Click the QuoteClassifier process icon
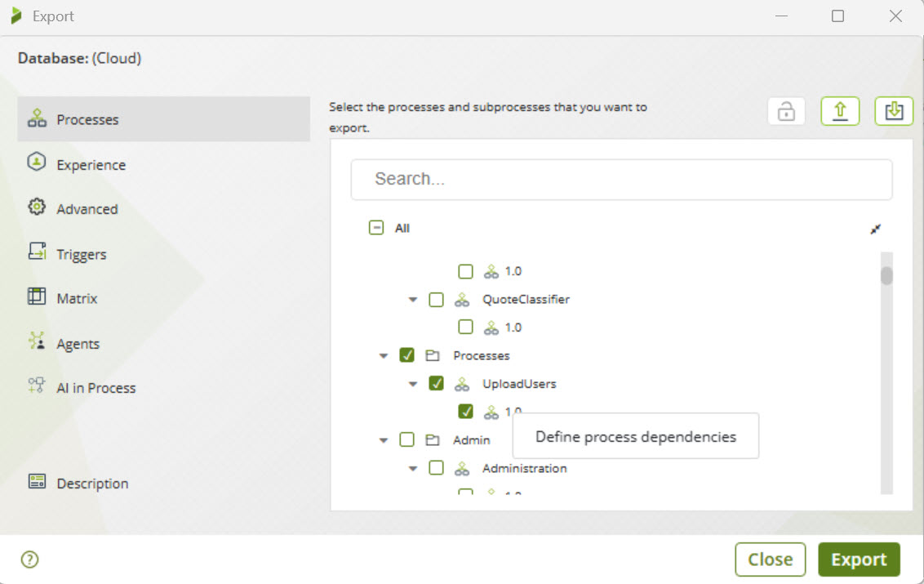This screenshot has height=584, width=924. (462, 300)
